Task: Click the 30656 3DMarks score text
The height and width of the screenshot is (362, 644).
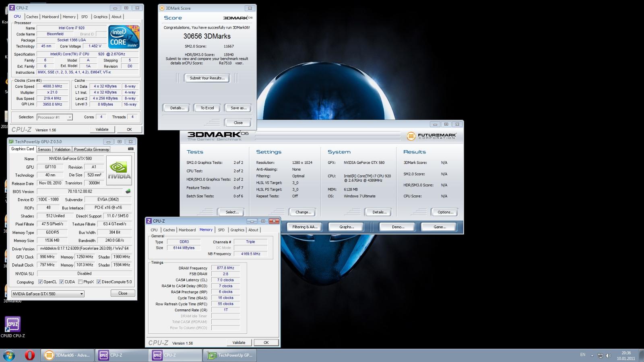Action: point(207,36)
